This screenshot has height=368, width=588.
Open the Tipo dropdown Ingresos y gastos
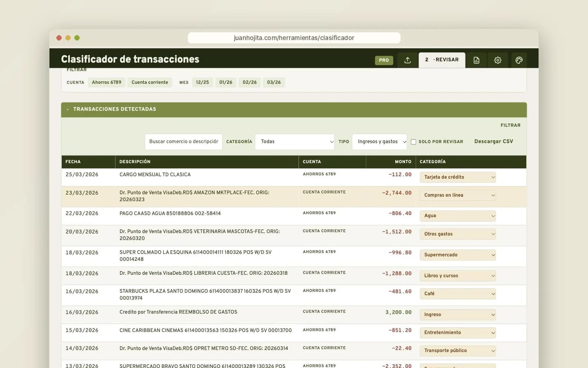pyautogui.click(x=379, y=142)
